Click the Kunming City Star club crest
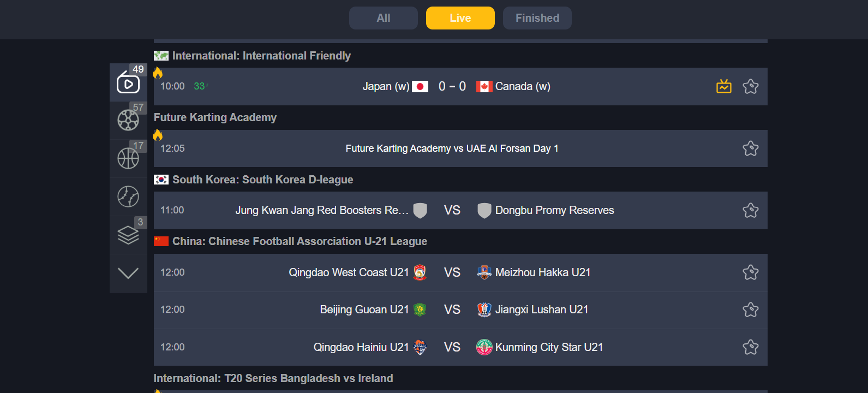The image size is (868, 393). [484, 347]
